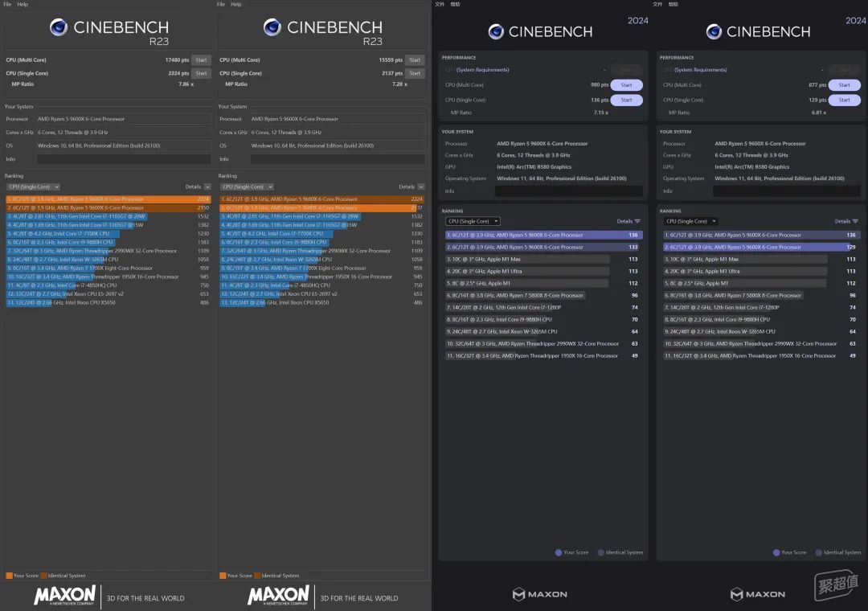Click the Your Score legend dot in the 980 pts window
Image resolution: width=868 pixels, height=611 pixels.
[x=559, y=552]
